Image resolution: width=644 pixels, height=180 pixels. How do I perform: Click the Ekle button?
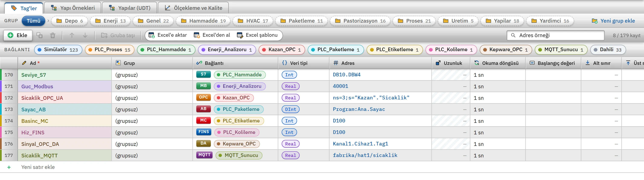click(18, 35)
